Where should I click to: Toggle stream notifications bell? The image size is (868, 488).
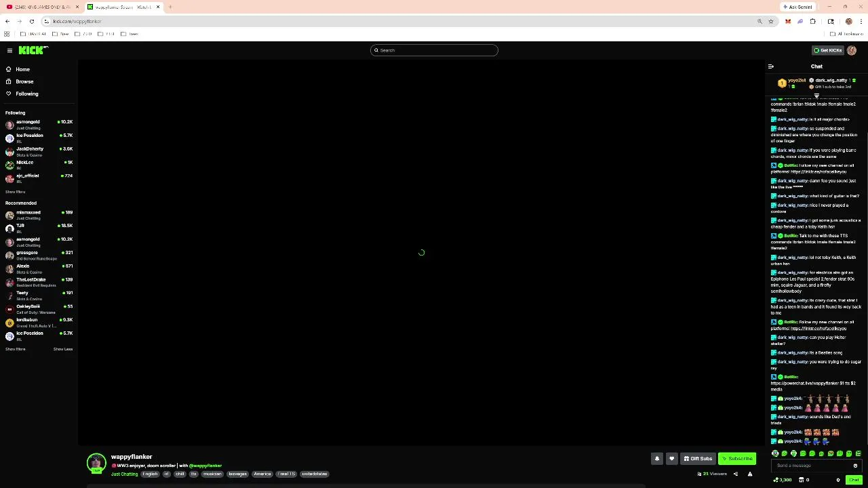click(656, 459)
